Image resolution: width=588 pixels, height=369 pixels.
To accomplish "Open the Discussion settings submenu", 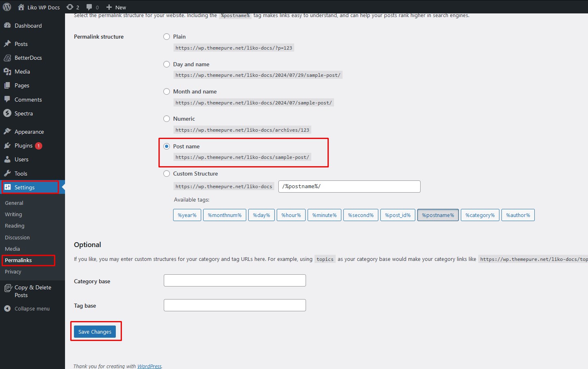I will tap(17, 237).
